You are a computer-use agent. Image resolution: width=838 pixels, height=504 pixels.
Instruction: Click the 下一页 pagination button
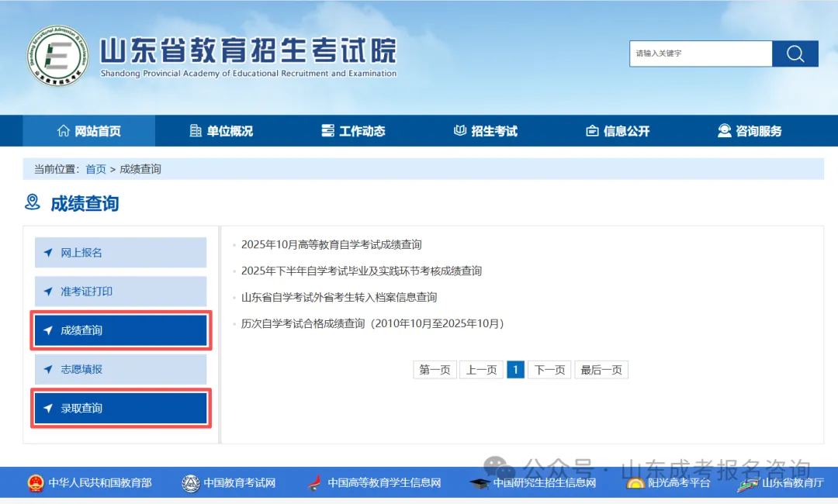(x=549, y=370)
